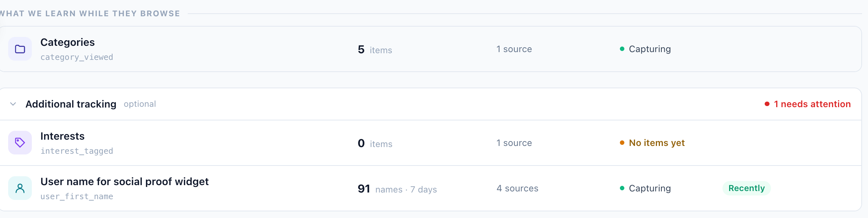Image resolution: width=868 pixels, height=218 pixels.
Task: Click the Additional tracking heading
Action: pyautogui.click(x=71, y=104)
